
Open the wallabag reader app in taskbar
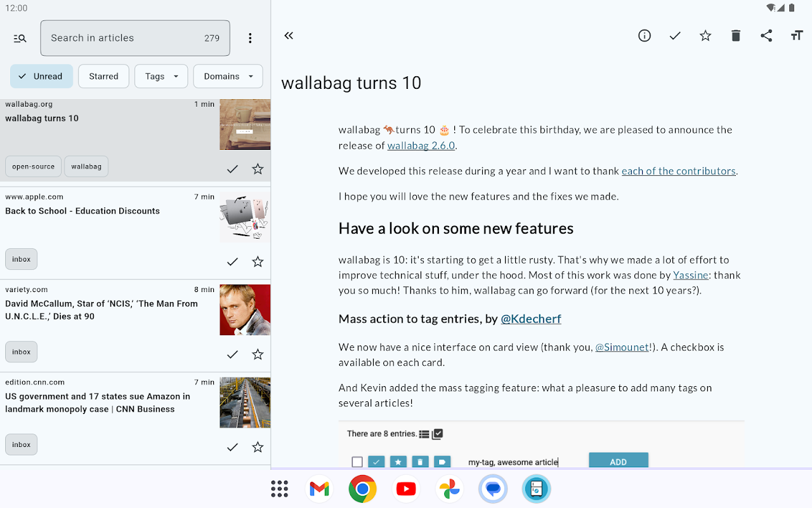pyautogui.click(x=536, y=489)
